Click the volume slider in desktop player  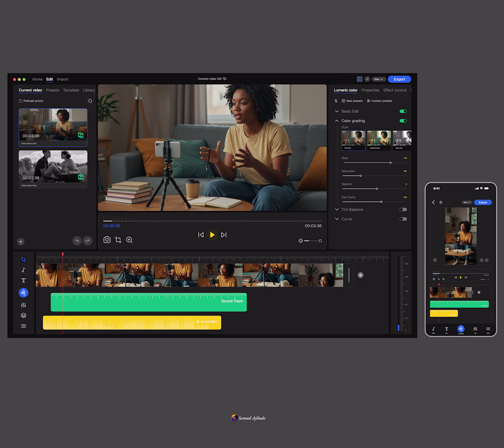click(313, 240)
